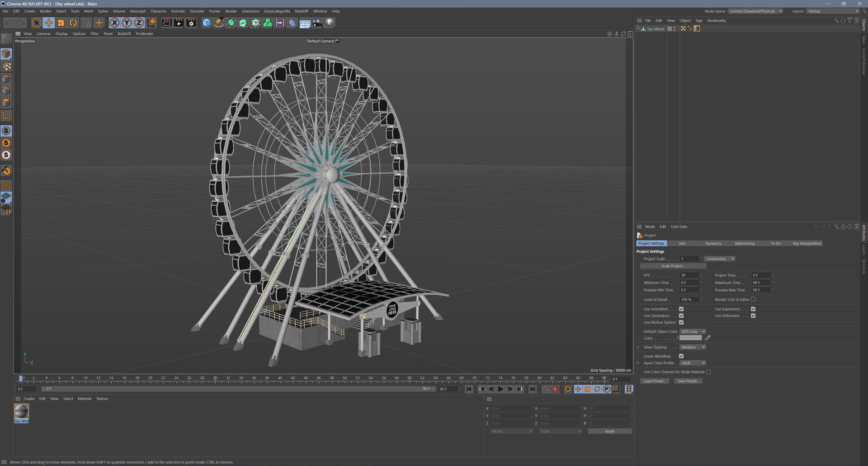
Task: Open World coordinate system dropdown
Action: [x=512, y=431]
